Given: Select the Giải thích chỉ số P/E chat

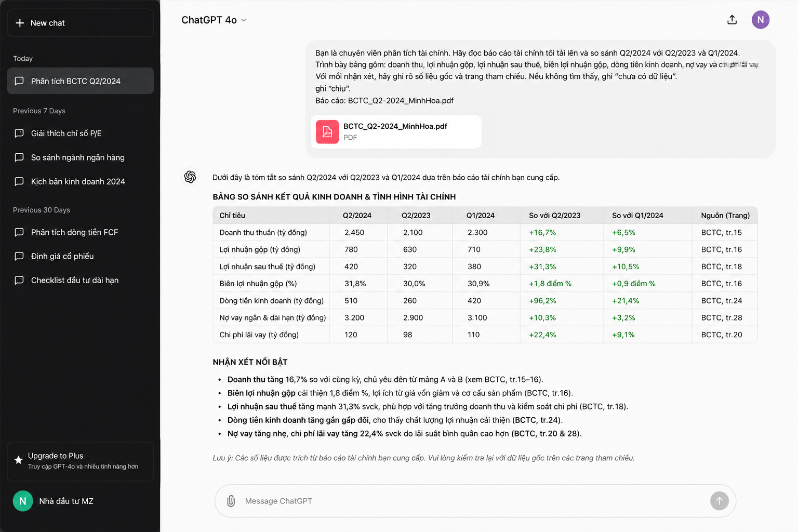Looking at the screenshot, I should pos(81,134).
